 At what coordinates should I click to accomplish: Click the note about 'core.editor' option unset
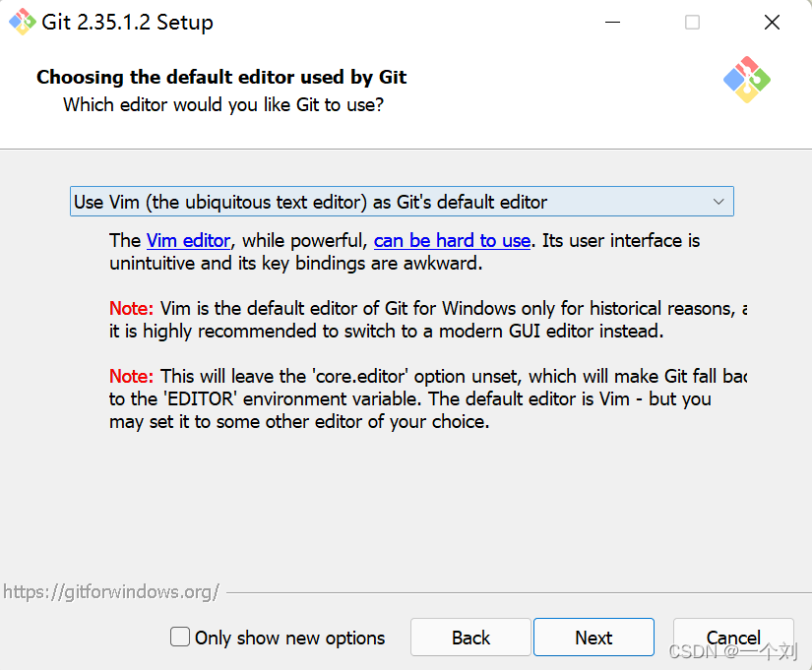coord(428,398)
